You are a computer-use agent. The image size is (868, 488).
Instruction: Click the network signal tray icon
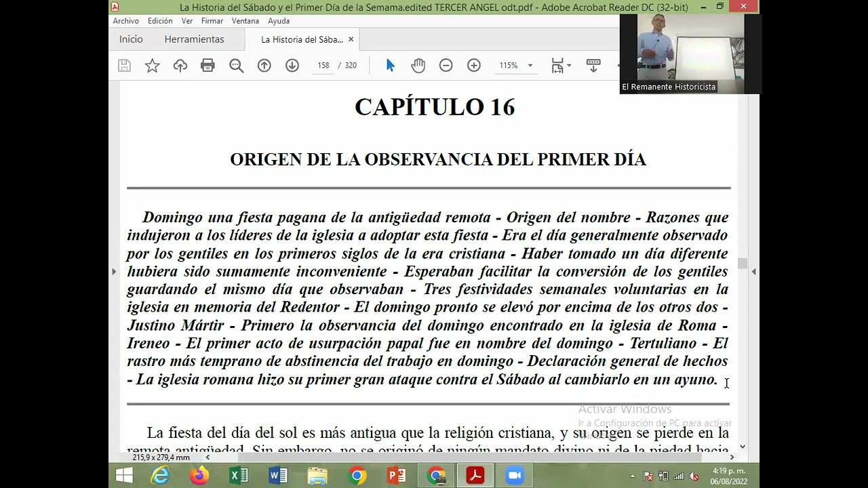[679, 476]
